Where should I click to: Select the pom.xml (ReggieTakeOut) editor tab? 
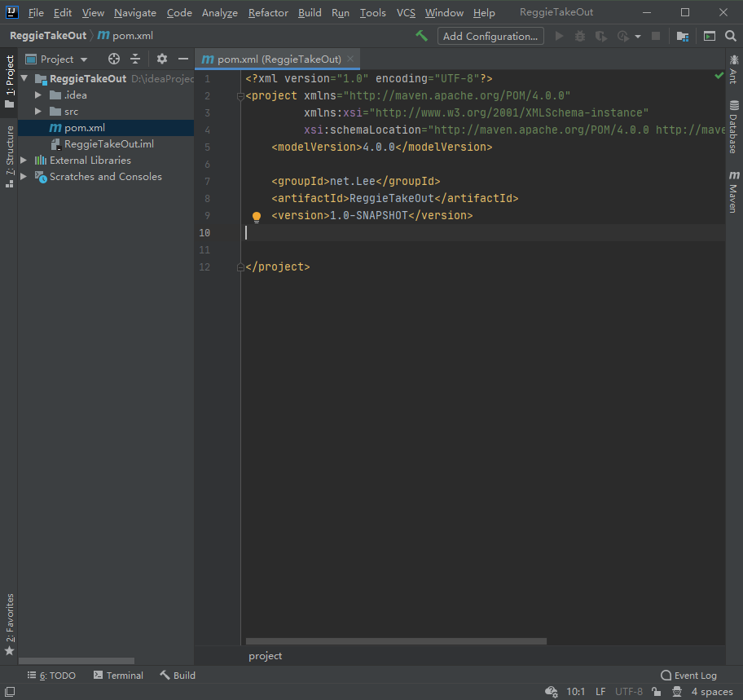277,59
